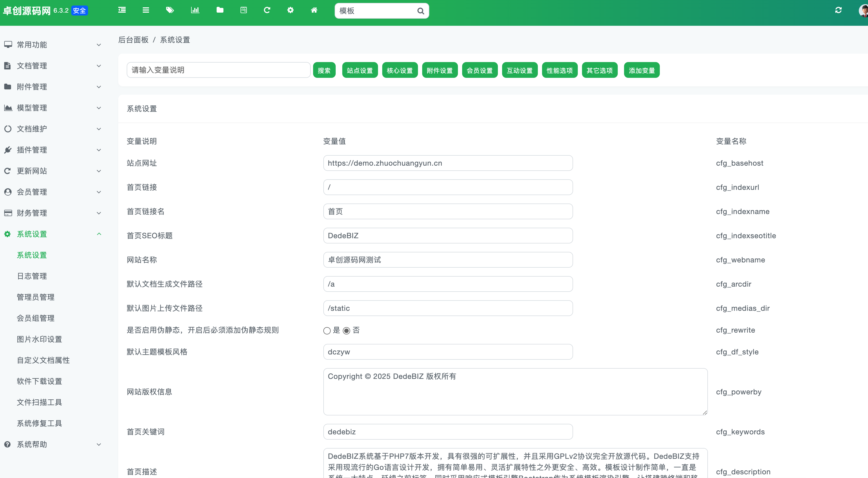The height and width of the screenshot is (478, 868).
Task: Expand the 会员管理 sidebar menu
Action: [x=53, y=192]
